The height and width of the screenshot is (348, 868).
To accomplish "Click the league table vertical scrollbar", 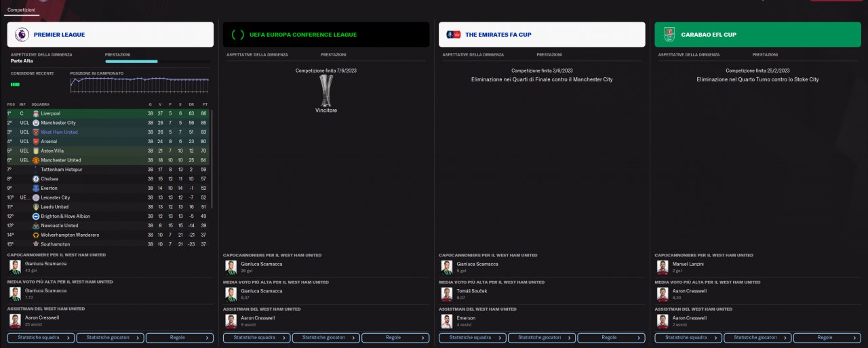I will click(212, 159).
